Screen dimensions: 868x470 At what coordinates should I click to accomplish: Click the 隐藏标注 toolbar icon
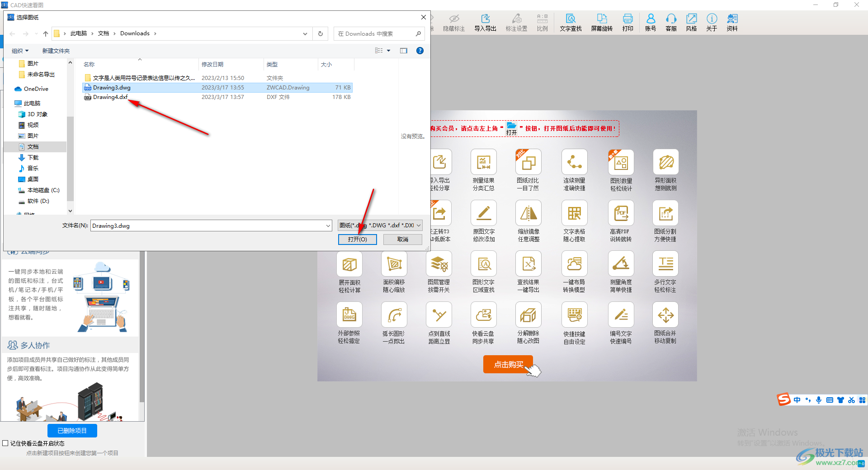(x=454, y=22)
